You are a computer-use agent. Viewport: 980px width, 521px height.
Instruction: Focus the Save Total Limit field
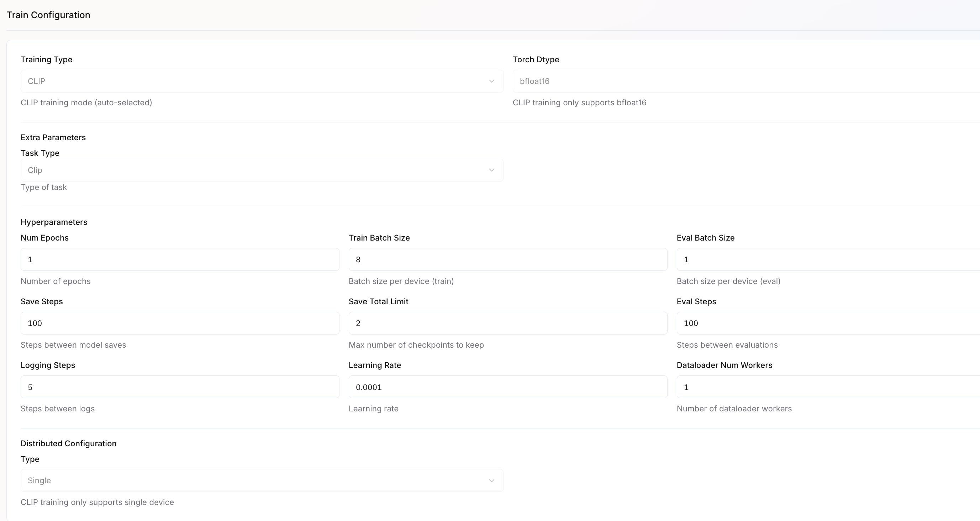click(x=507, y=323)
